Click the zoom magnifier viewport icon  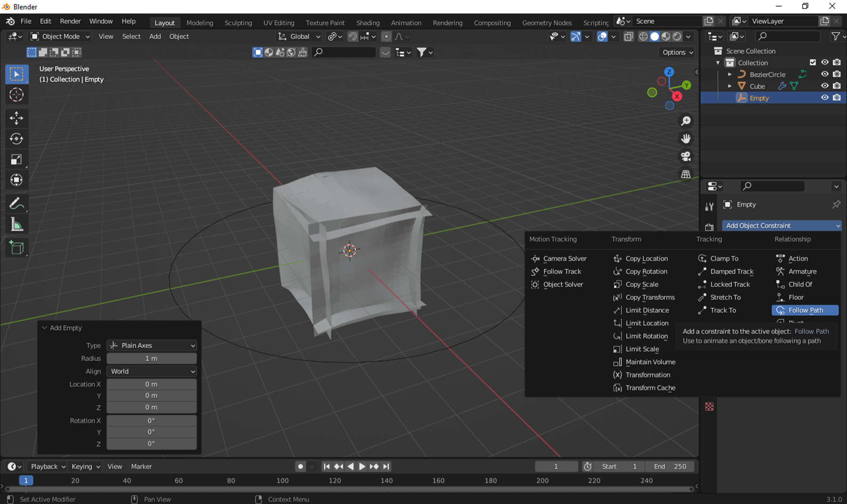[686, 121]
